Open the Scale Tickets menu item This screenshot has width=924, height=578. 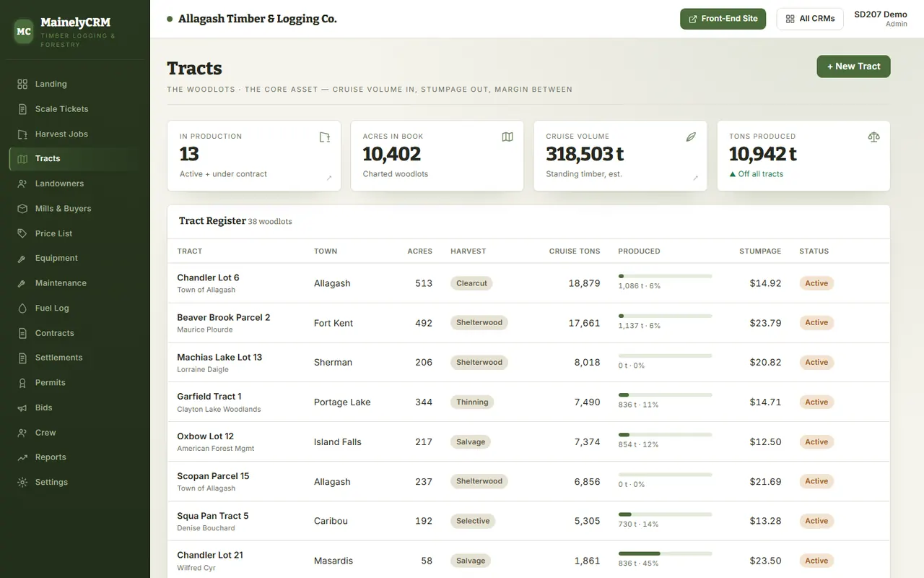[75, 109]
